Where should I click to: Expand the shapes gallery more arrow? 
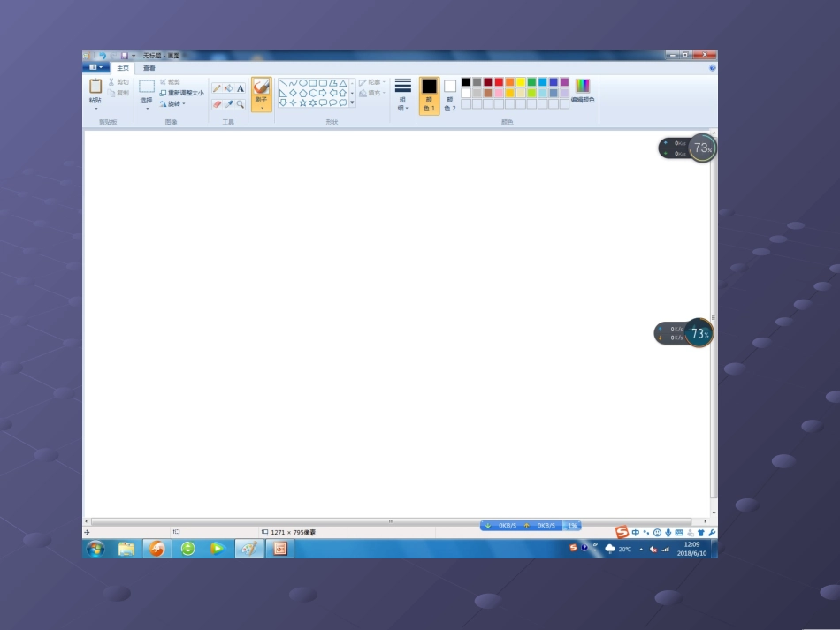(352, 103)
